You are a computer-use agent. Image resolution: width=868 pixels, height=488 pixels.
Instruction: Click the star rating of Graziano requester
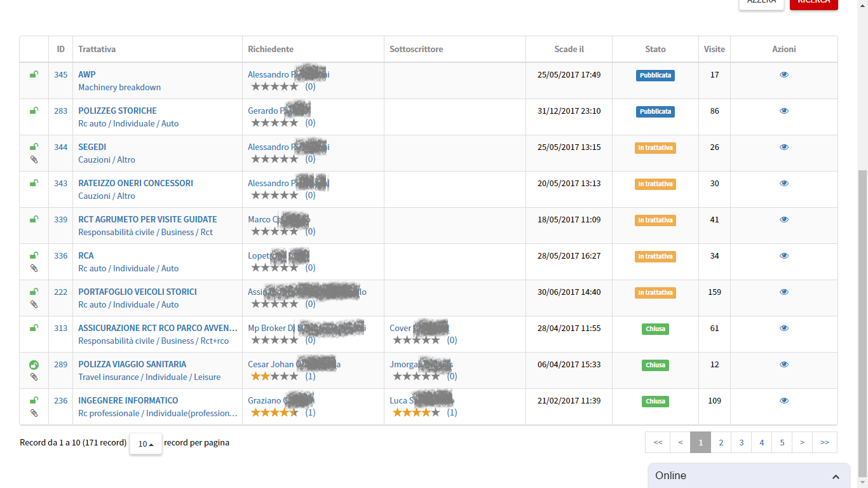click(x=275, y=412)
